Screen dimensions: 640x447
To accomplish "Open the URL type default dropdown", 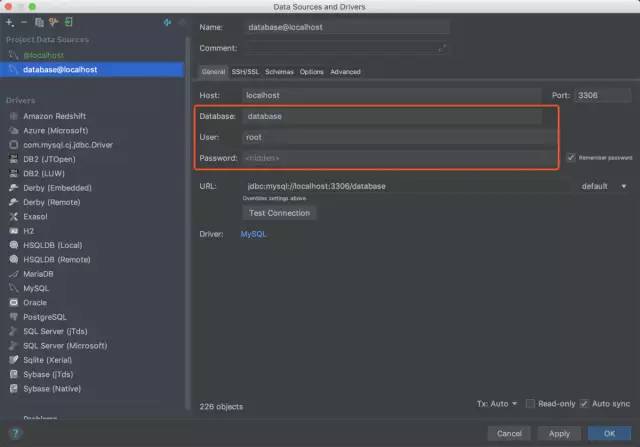I will 603,186.
